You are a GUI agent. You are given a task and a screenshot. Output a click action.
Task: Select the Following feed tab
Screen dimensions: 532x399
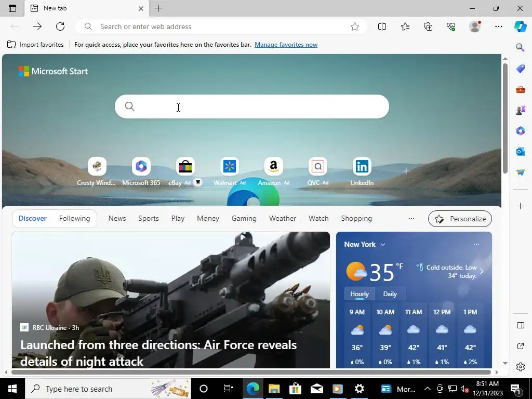click(74, 219)
